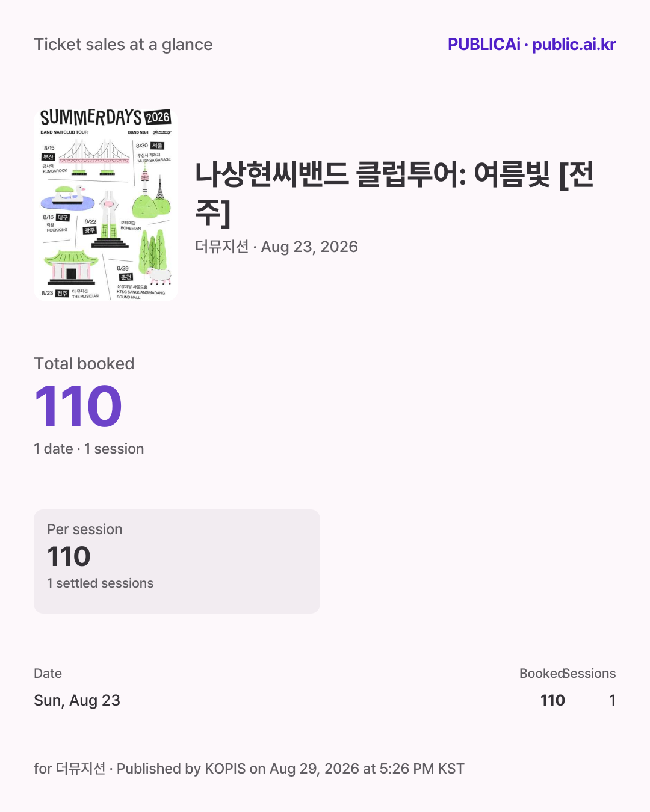Click the Summerdays 2026 poster thumbnail
Screen dimensions: 650x812
pos(106,205)
